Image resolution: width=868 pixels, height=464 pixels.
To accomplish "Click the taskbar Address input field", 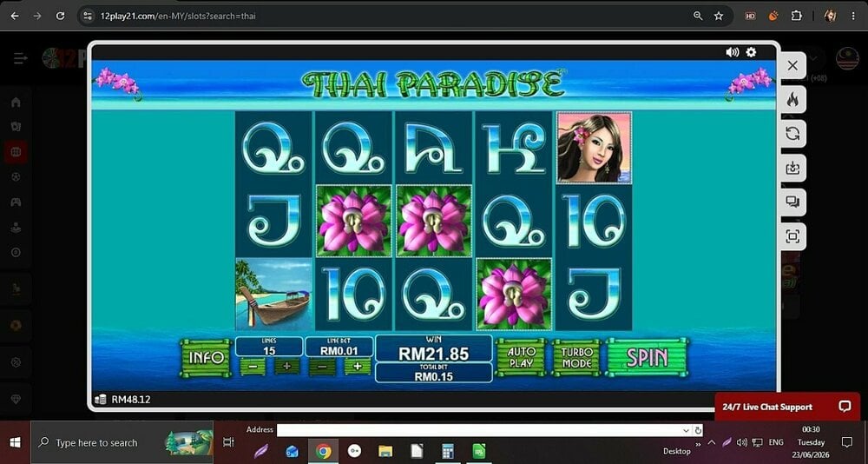I will point(479,430).
